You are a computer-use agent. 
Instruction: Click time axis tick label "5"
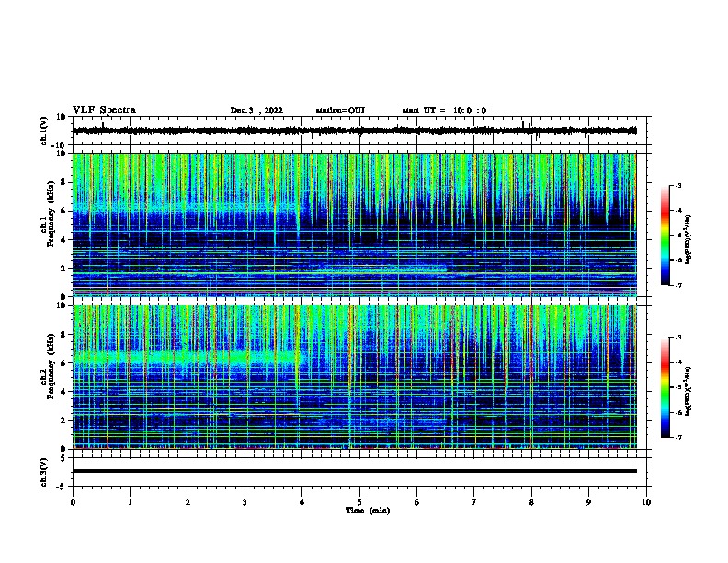359,502
